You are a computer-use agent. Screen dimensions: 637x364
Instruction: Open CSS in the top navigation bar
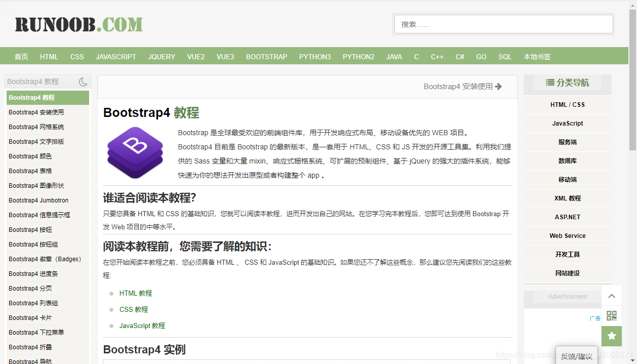[77, 57]
